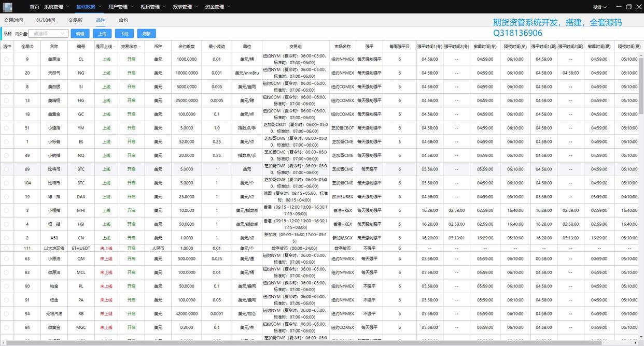The height and width of the screenshot is (346, 644).
Task: Click the 市场名称 column header
Action: [342, 46]
